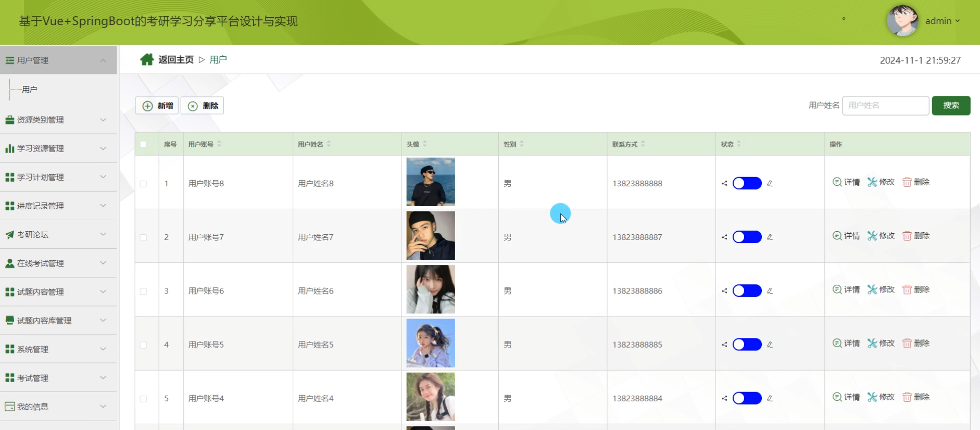980x430 pixels.
Task: Collapse the 用户管理 section chevron
Action: pyautogui.click(x=103, y=60)
